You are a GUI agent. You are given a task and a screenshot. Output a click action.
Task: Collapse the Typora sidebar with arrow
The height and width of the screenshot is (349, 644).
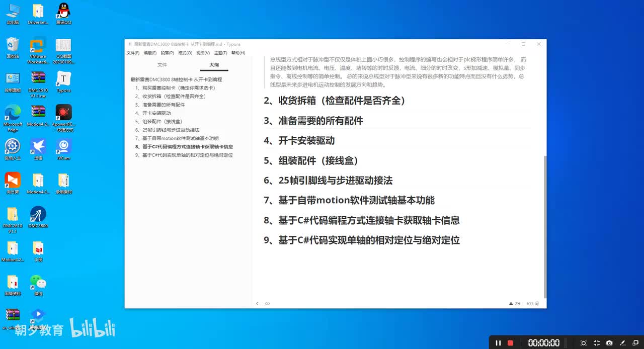coord(257,304)
